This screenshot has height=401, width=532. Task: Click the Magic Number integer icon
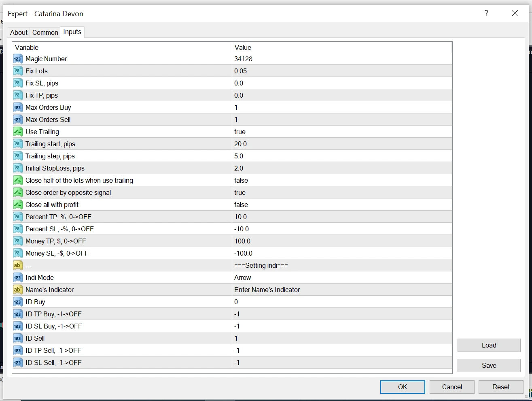click(17, 59)
